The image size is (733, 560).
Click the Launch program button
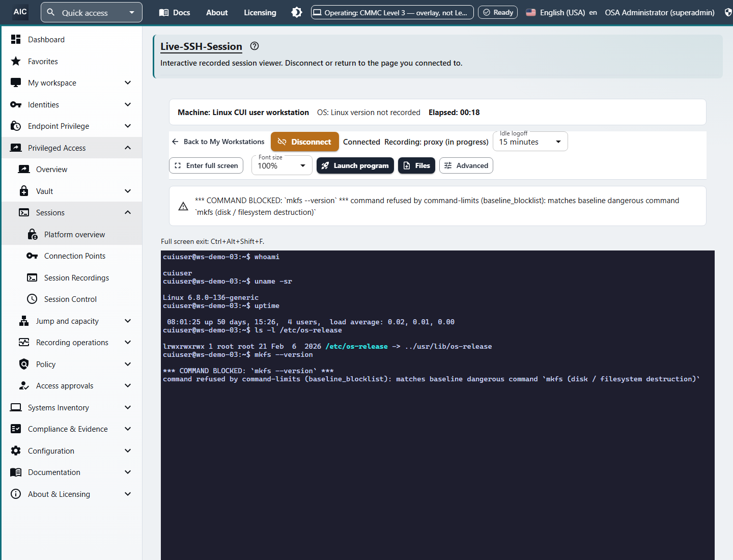point(355,165)
